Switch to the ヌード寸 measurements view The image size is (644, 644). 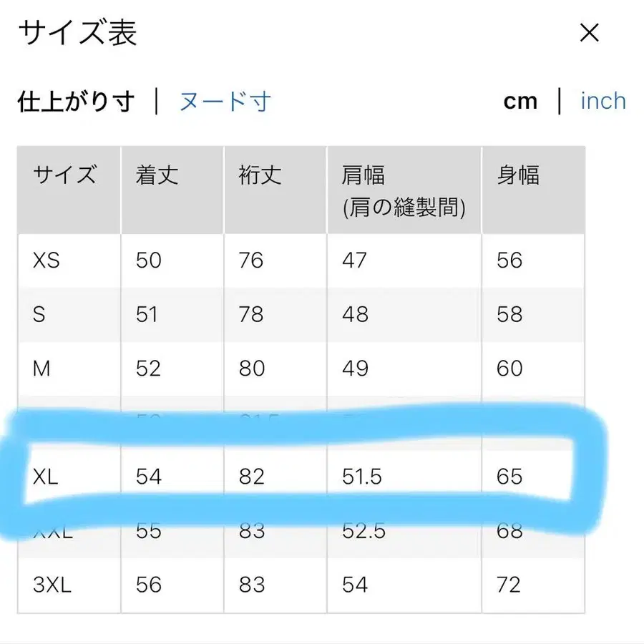point(225,102)
